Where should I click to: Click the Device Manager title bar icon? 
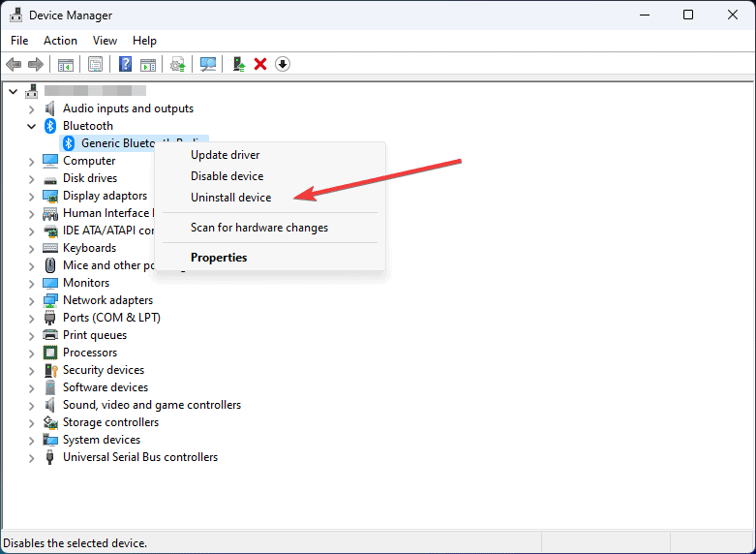[15, 15]
